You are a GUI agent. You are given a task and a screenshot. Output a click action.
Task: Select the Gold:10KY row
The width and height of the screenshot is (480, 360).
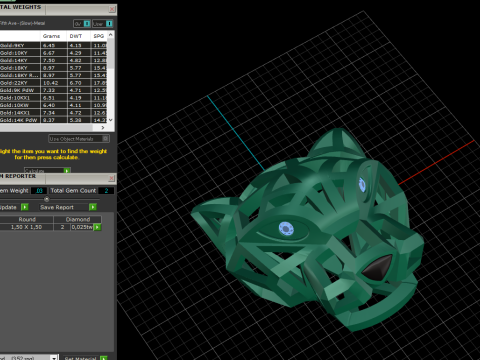53,53
